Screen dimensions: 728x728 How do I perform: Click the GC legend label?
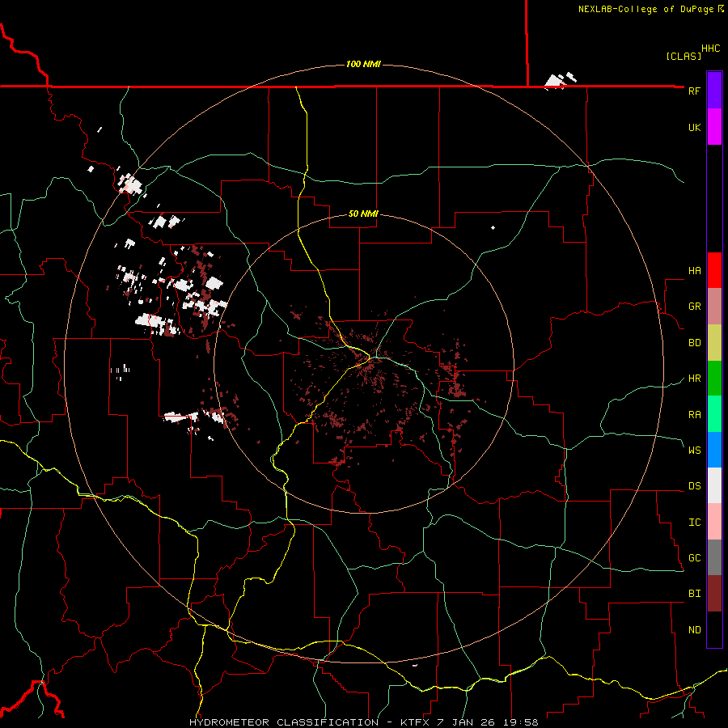pyautogui.click(x=694, y=557)
